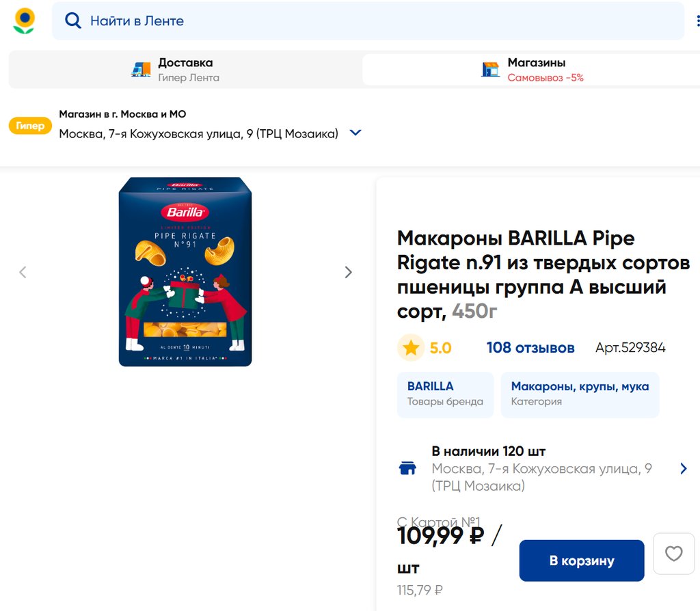
Task: Switch to the Магазины tab
Action: click(530, 70)
